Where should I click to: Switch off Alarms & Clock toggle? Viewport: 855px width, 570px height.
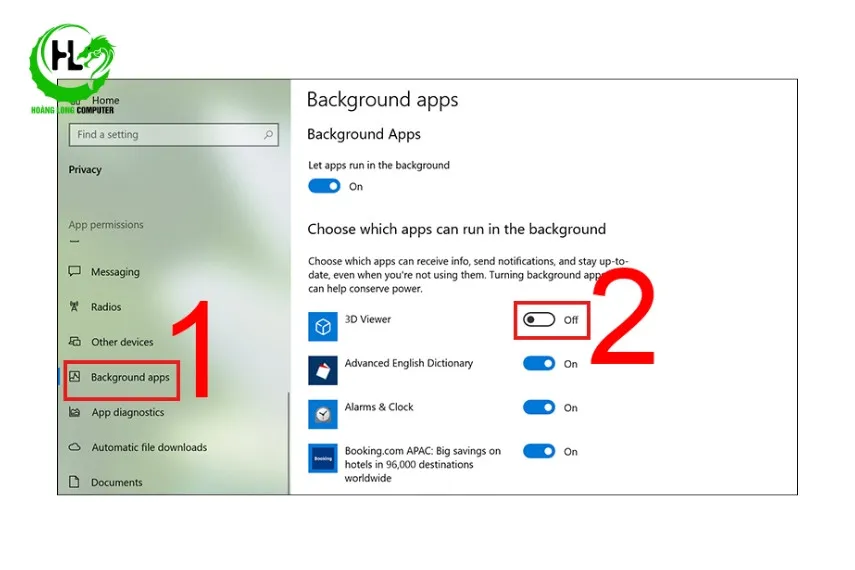coord(539,408)
